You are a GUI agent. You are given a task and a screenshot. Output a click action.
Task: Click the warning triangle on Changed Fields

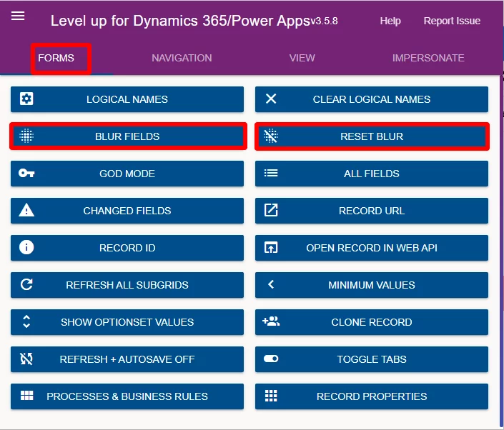(26, 210)
